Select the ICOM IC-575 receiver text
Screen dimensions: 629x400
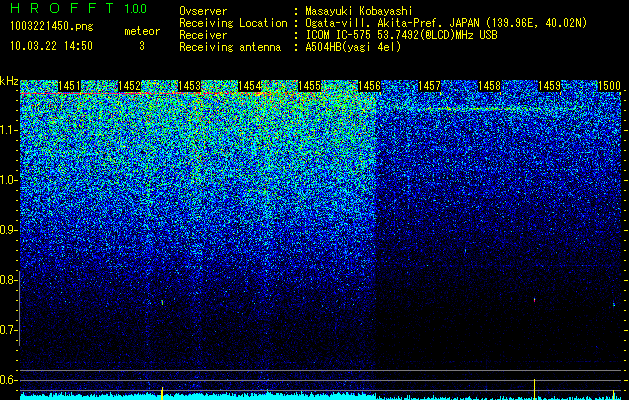click(401, 35)
